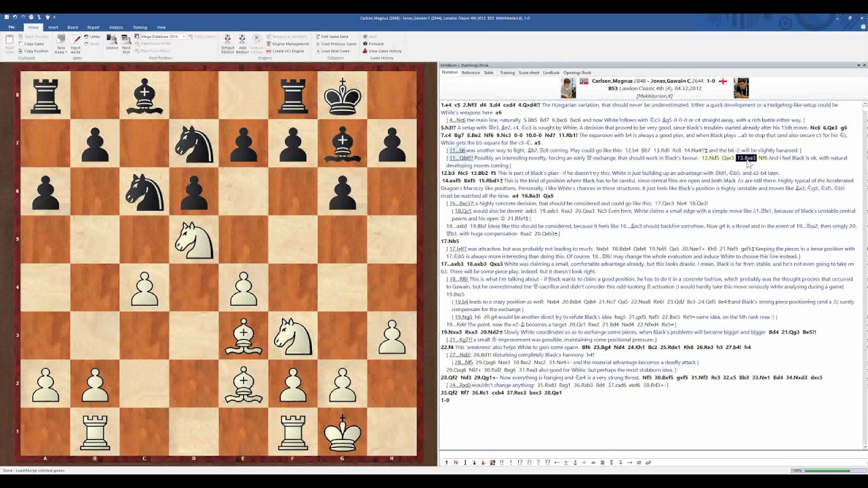This screenshot has width=868, height=488.
Task: Click the black king on g8
Action: [342, 96]
